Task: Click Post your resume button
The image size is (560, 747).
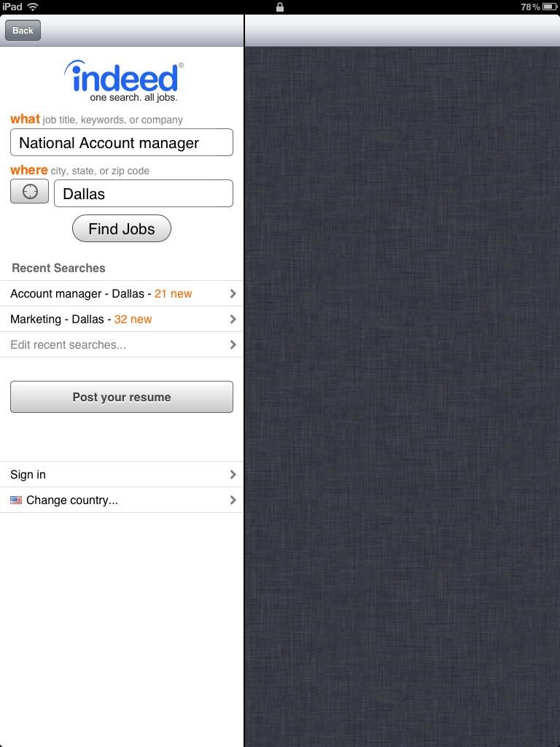Action: tap(122, 397)
